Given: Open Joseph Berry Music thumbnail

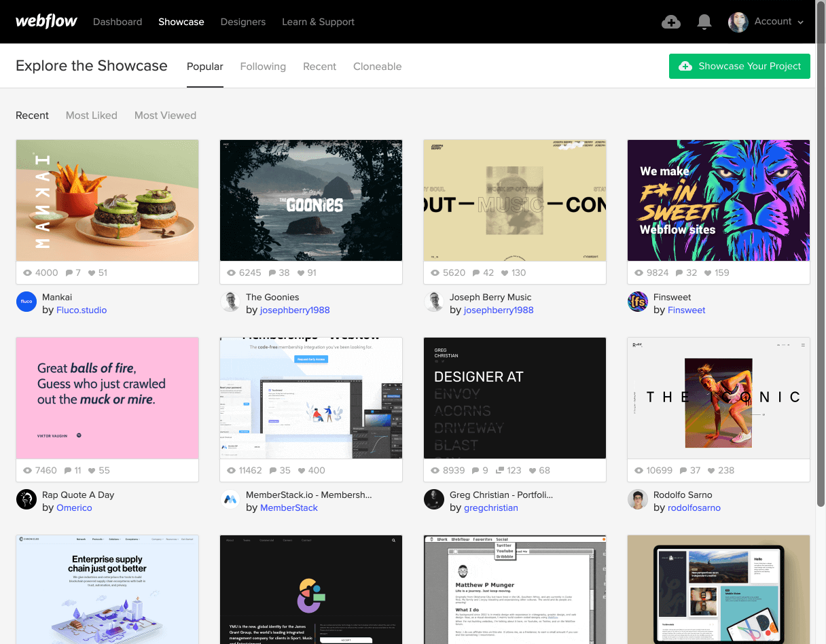Looking at the screenshot, I should point(515,200).
